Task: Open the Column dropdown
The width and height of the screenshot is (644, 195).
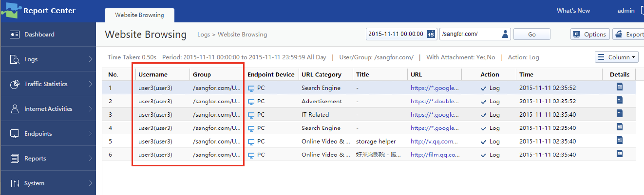Action: 616,57
